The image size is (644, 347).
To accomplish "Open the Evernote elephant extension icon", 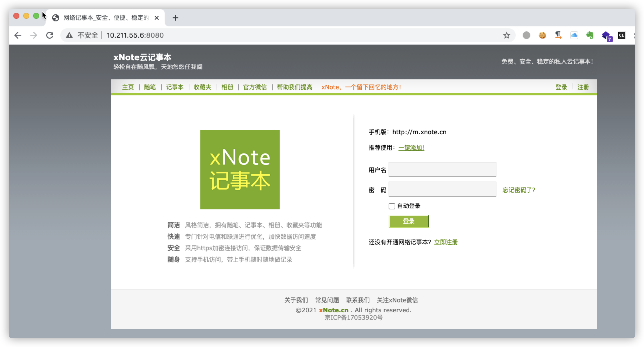I will 590,35.
